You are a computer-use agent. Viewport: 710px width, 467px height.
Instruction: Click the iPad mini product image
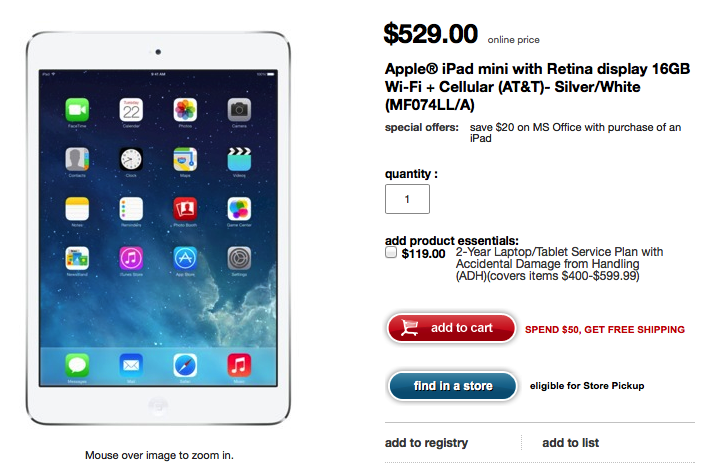pyautogui.click(x=158, y=228)
